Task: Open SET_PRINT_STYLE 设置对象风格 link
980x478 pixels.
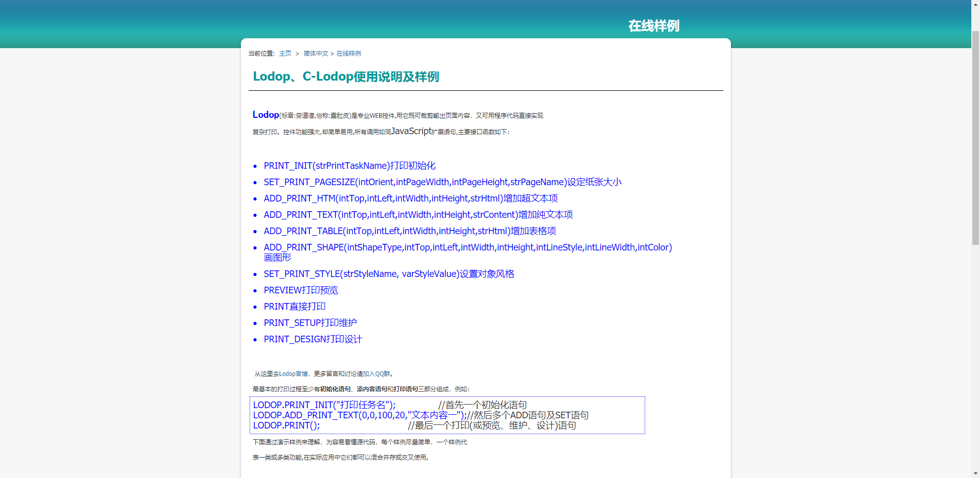Action: click(389, 274)
